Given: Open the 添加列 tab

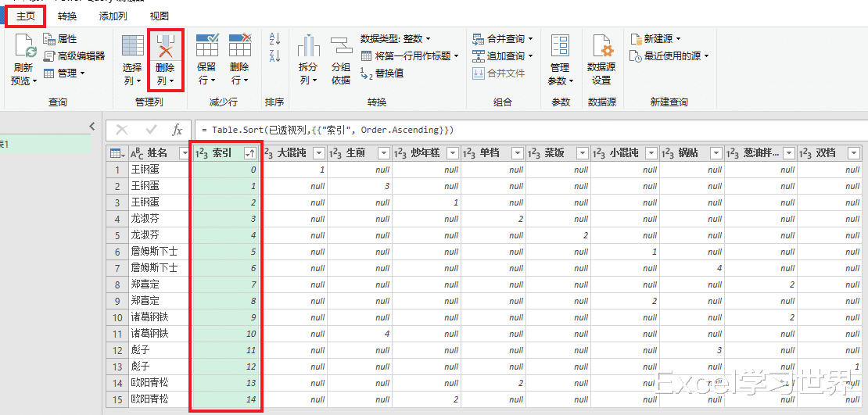Looking at the screenshot, I should [113, 16].
